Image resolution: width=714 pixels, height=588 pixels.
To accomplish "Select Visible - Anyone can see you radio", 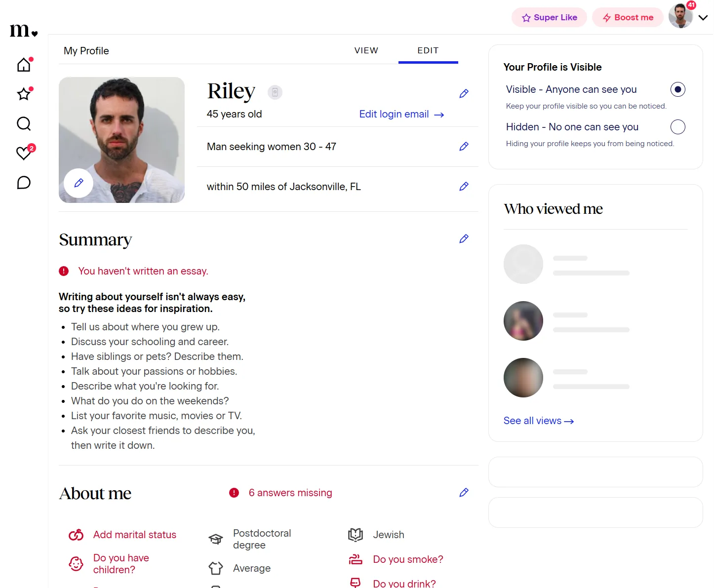I will click(x=678, y=89).
